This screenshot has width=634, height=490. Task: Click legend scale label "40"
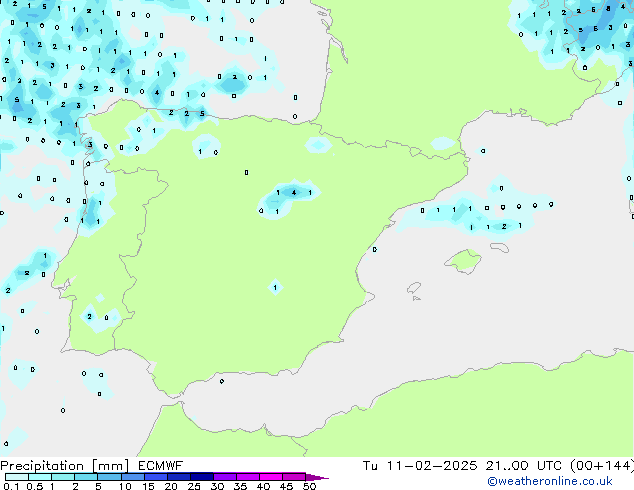pyautogui.click(x=263, y=486)
